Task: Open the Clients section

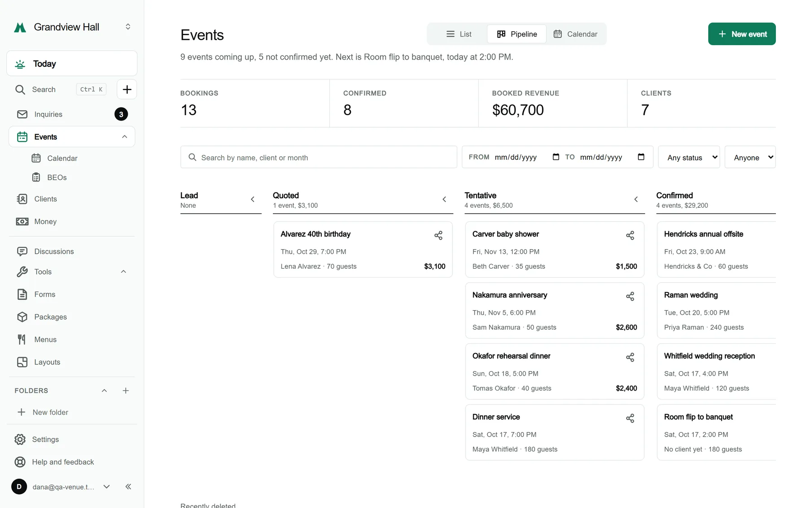Action: click(72, 199)
